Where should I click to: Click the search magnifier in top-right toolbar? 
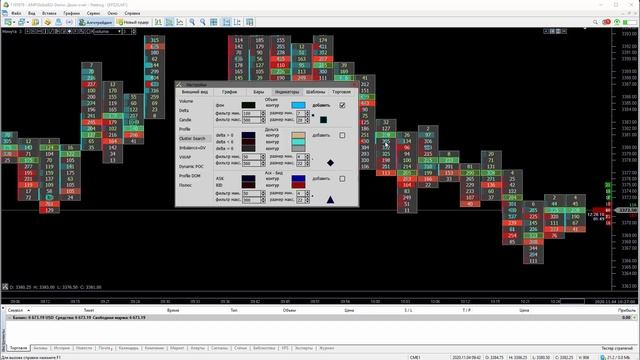tap(596, 22)
